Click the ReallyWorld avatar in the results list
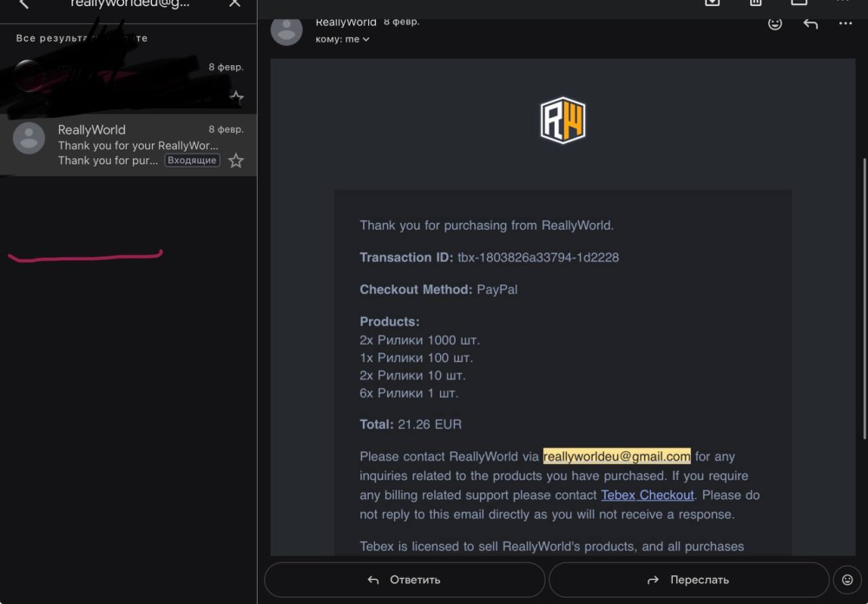 [x=29, y=138]
